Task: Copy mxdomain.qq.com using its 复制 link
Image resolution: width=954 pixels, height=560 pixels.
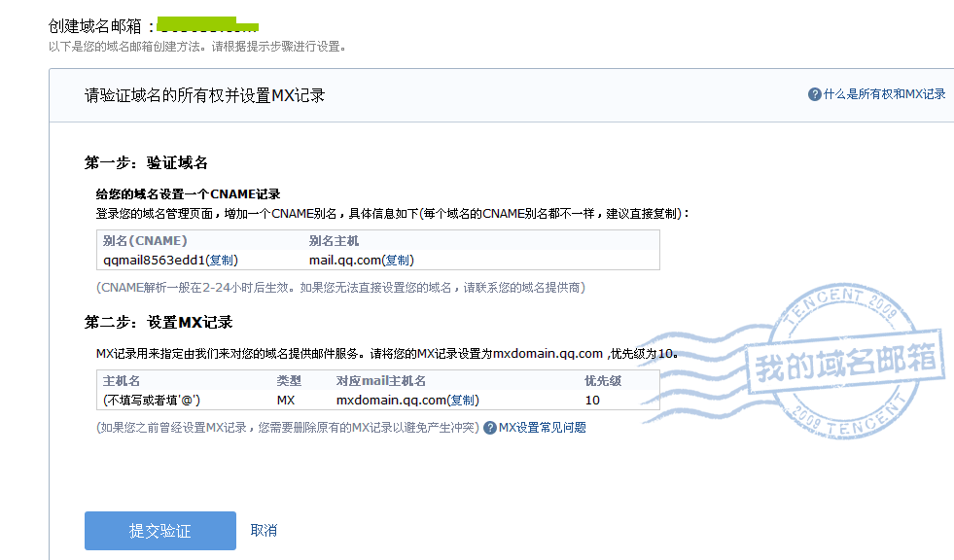Action: [x=463, y=401]
